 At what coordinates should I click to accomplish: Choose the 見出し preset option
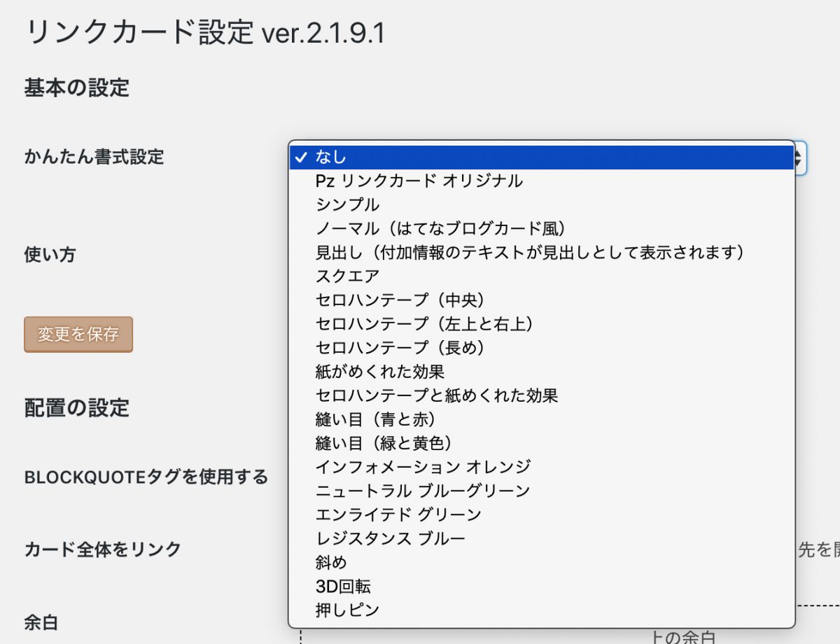[x=542, y=252]
